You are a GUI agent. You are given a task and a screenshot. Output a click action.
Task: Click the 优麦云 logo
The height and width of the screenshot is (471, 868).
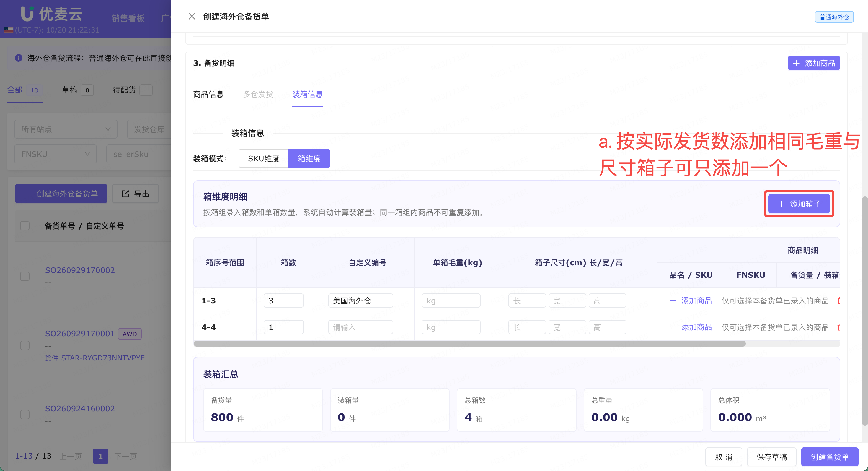[x=52, y=14]
